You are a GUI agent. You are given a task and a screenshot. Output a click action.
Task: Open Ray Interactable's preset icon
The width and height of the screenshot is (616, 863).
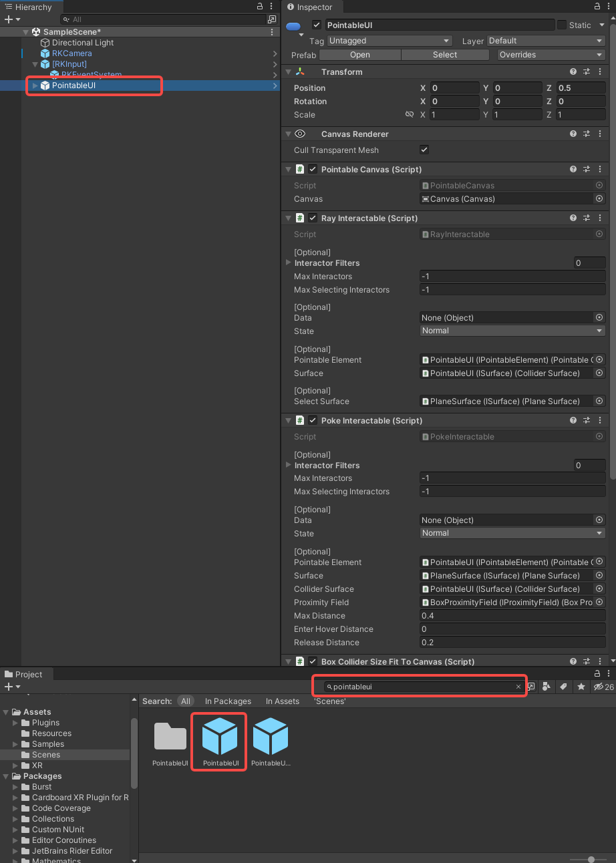[587, 218]
